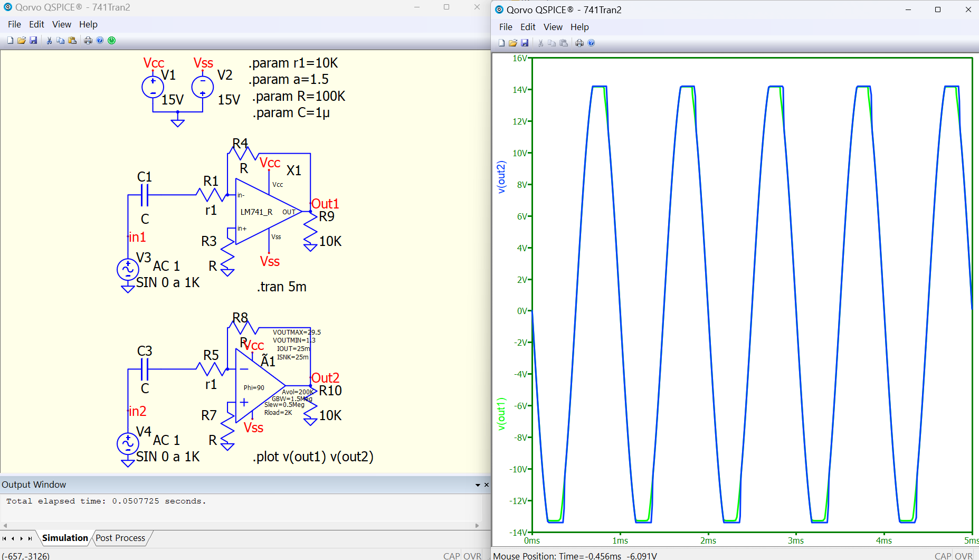Click the v(out1) trace label

(501, 414)
